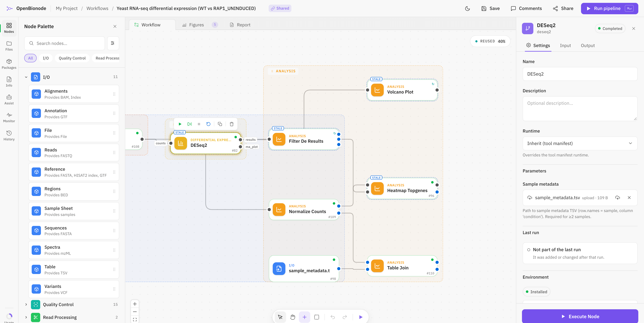Choose the marquee box-select tool
The image size is (644, 323).
(x=316, y=317)
